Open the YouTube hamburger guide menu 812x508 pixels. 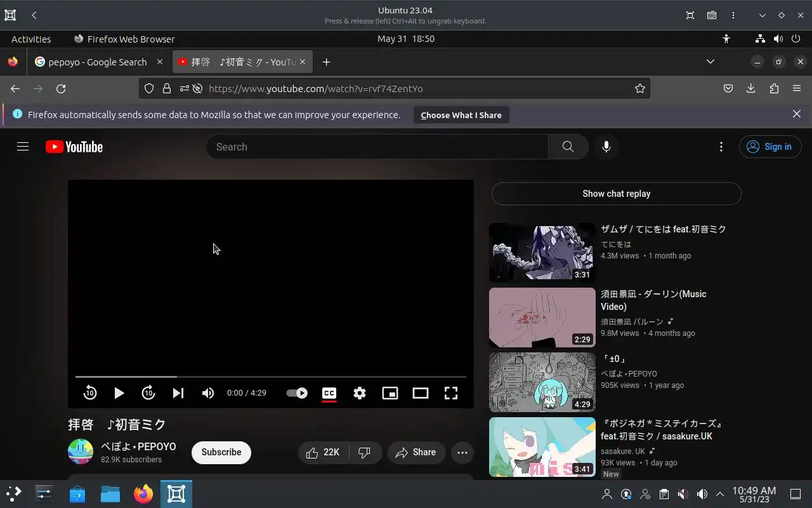click(x=23, y=147)
